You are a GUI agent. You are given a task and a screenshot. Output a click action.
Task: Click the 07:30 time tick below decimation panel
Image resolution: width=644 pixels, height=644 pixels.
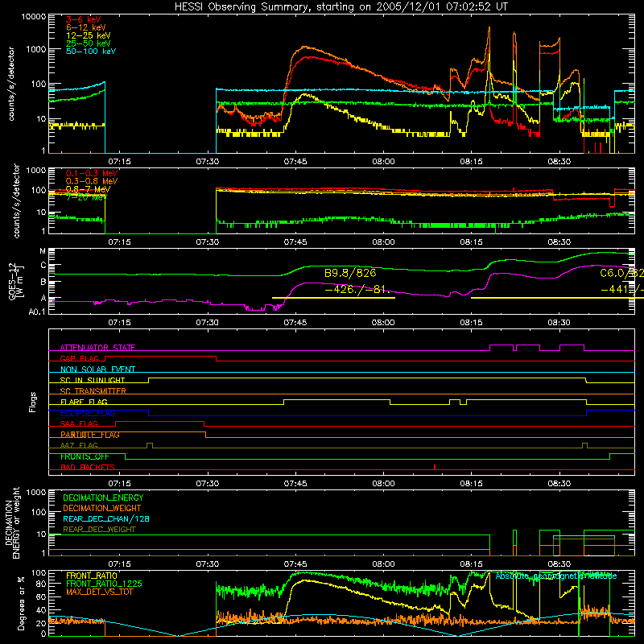[x=208, y=564]
